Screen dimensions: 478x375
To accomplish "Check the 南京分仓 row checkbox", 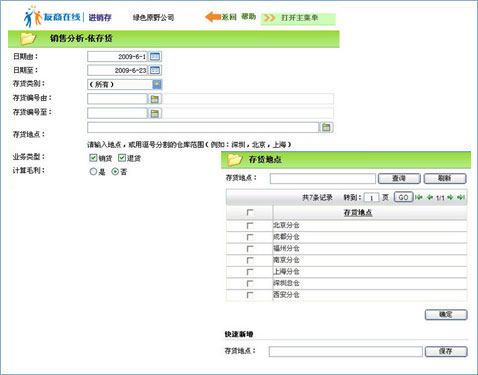I will tap(250, 260).
